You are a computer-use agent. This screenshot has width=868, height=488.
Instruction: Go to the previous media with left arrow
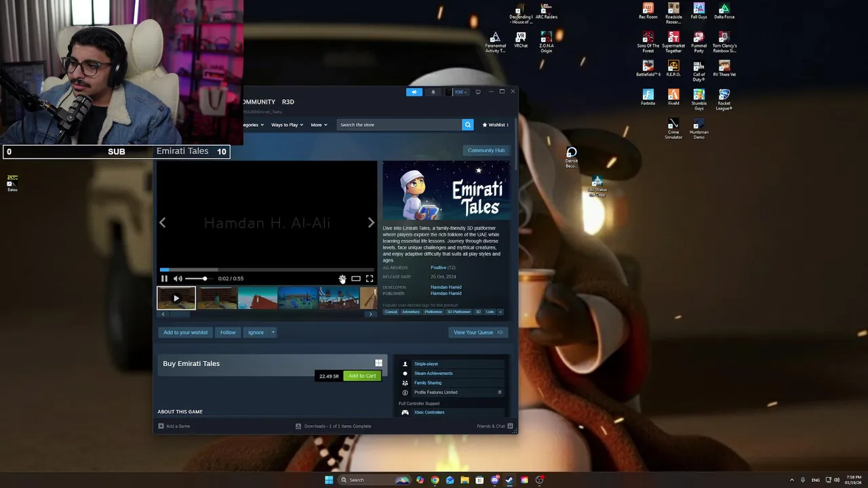[x=162, y=222]
